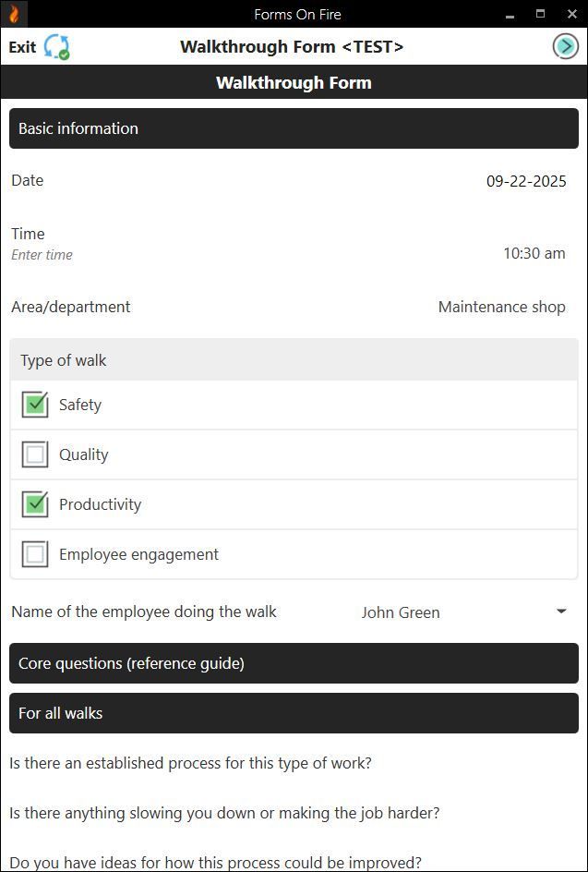
Task: Toggle the For all walks section
Action: click(294, 713)
